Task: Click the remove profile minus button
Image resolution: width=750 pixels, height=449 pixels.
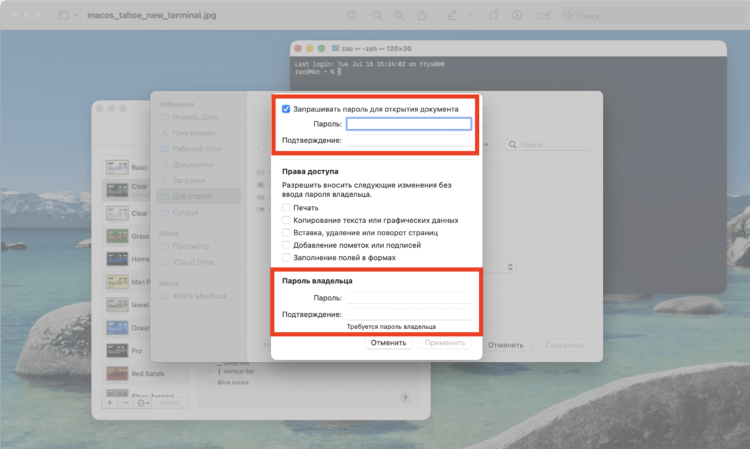Action: [125, 403]
